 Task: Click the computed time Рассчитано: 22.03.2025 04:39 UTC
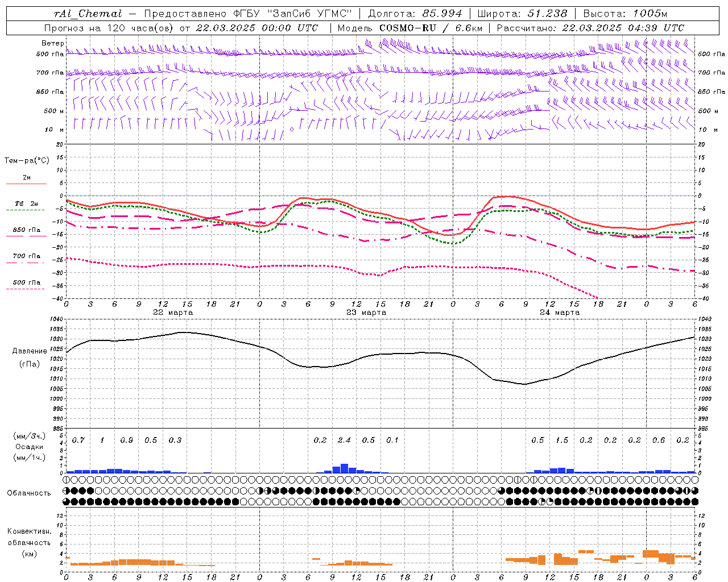pyautogui.click(x=590, y=28)
